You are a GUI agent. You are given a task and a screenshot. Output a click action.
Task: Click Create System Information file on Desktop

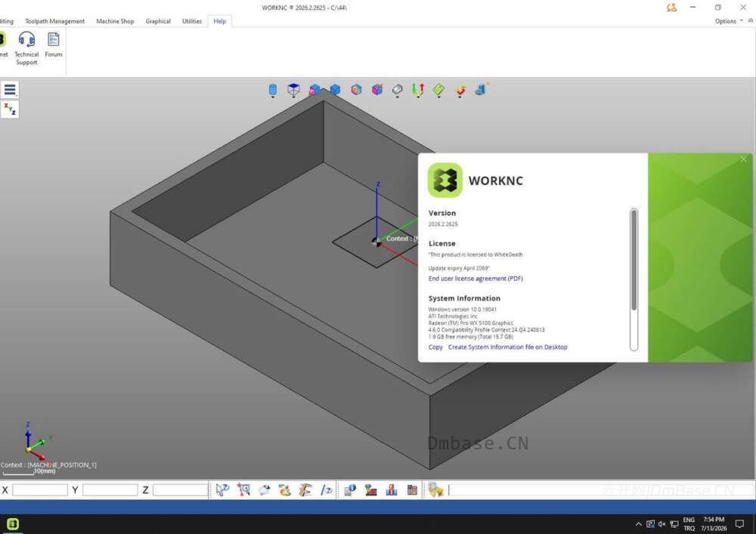[508, 347]
